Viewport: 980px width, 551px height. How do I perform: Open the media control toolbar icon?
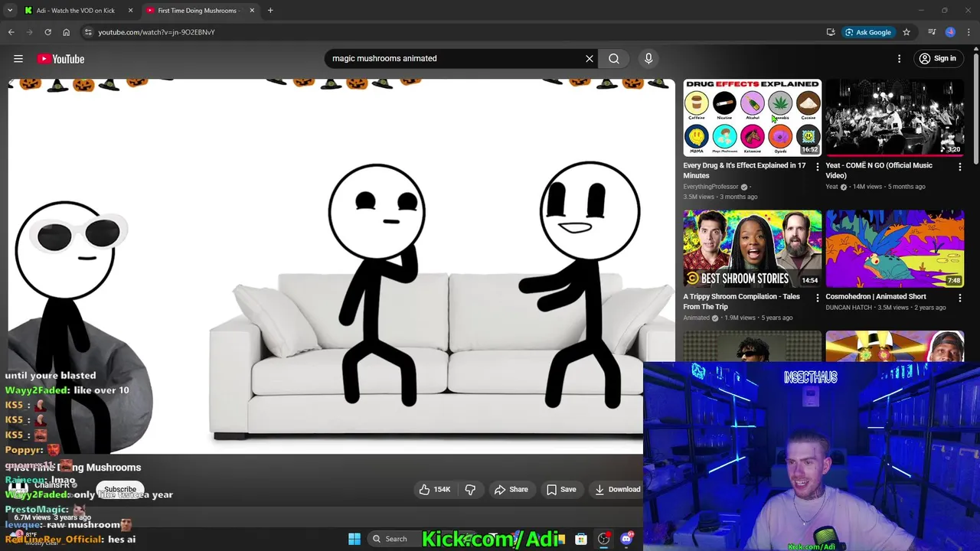click(x=932, y=32)
